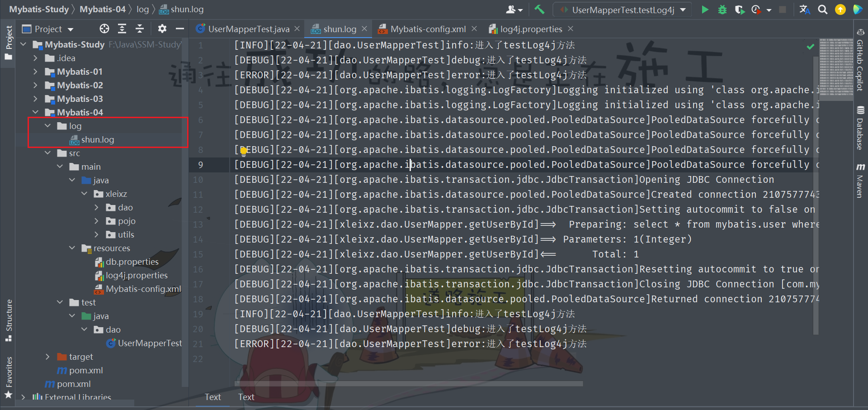
Task: Build the project with the hammer icon
Action: pyautogui.click(x=539, y=10)
